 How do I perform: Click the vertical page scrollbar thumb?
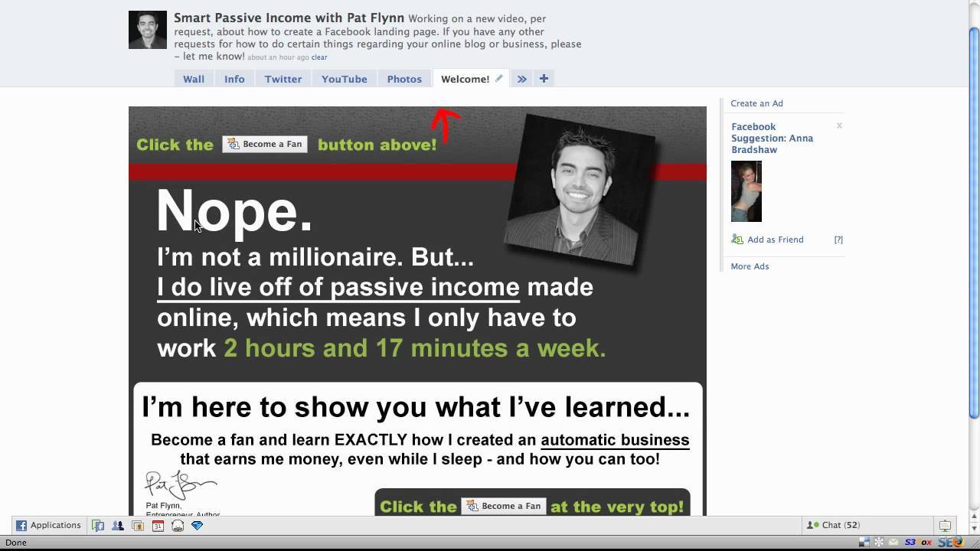(974, 222)
